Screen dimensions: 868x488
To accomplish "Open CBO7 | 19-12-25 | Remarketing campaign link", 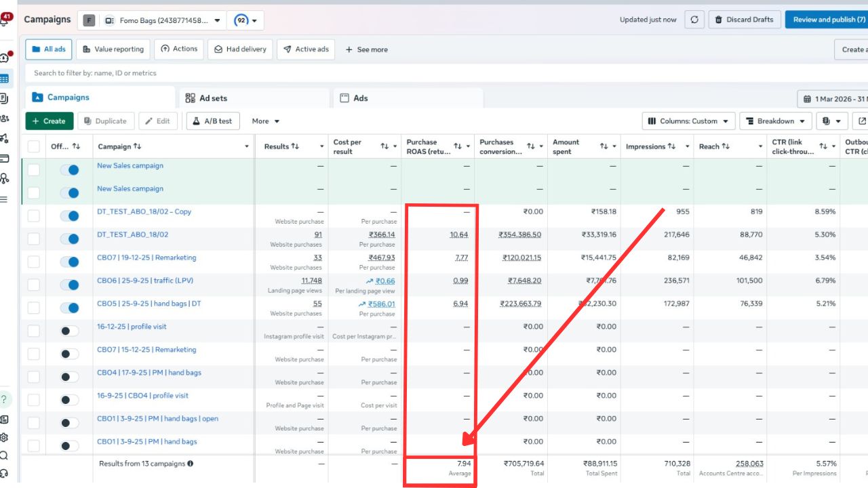I will pyautogui.click(x=146, y=258).
